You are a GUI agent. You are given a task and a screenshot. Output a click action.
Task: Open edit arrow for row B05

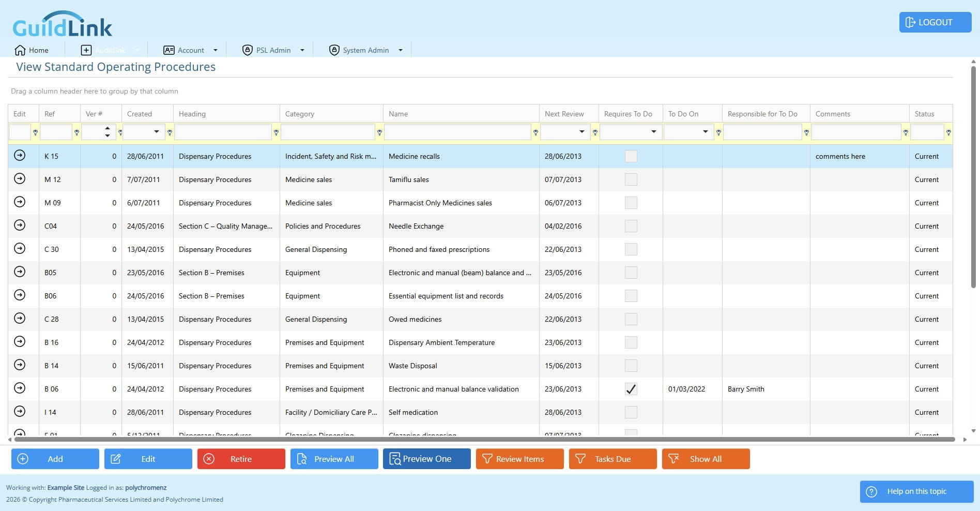click(x=20, y=272)
